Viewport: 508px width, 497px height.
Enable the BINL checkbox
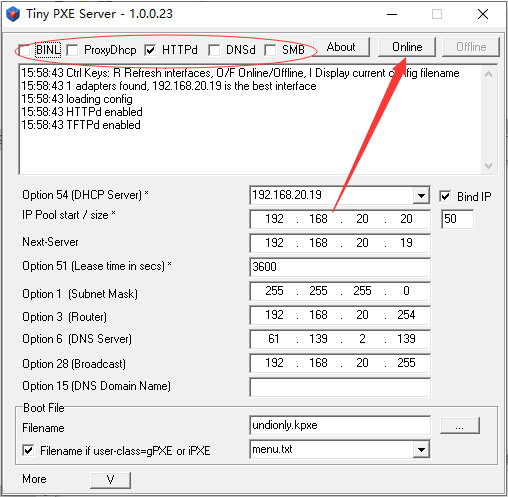(25, 50)
